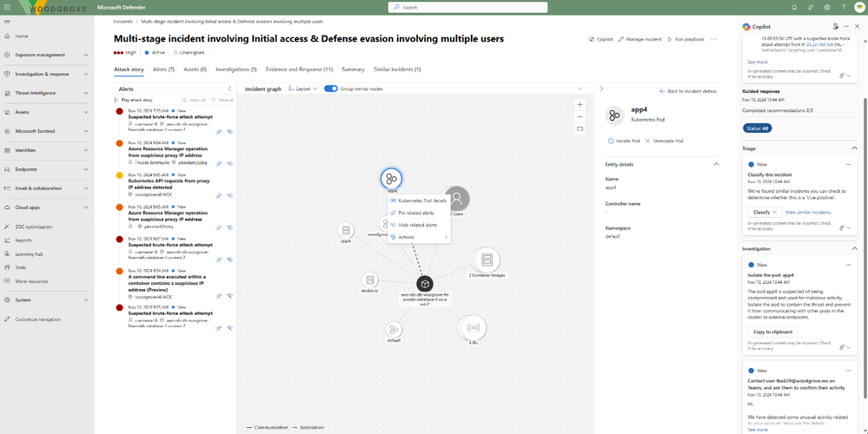The height and width of the screenshot is (434, 868).
Task: Click Play attack story
Action: click(x=133, y=100)
